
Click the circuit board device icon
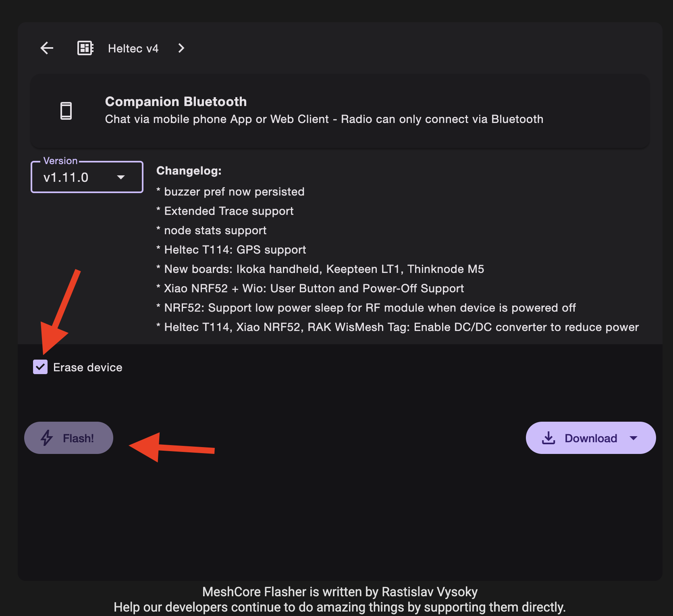tap(85, 48)
